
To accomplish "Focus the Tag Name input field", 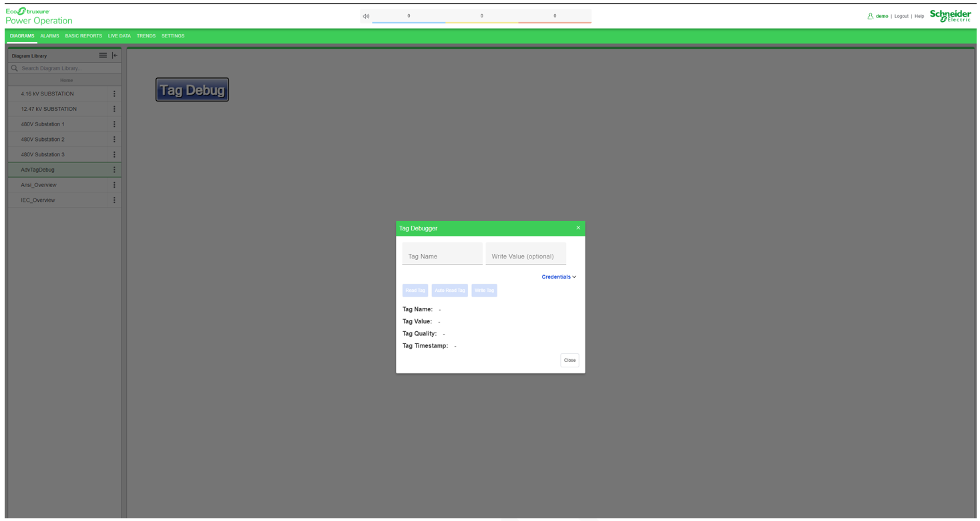I will [x=442, y=254].
